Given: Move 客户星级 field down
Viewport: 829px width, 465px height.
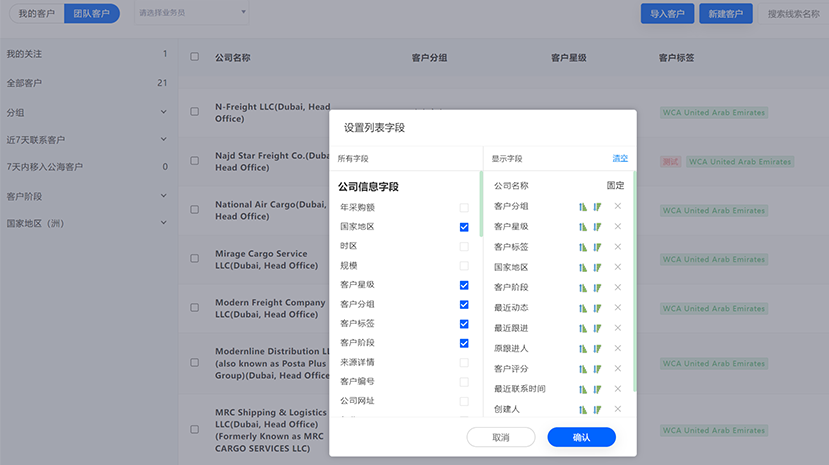Looking at the screenshot, I should click(x=597, y=227).
